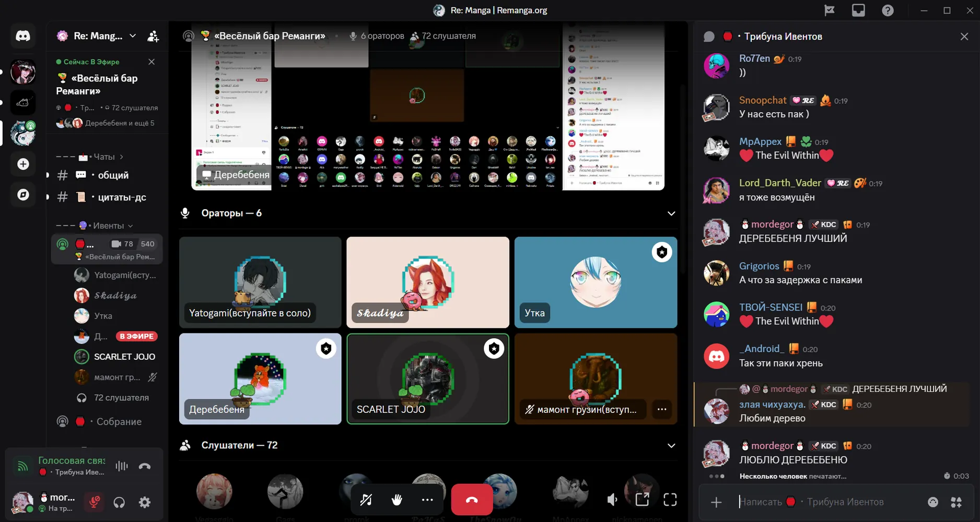This screenshot has width=980, height=522.
Task: Click Snoopchat username in chat
Action: [763, 100]
